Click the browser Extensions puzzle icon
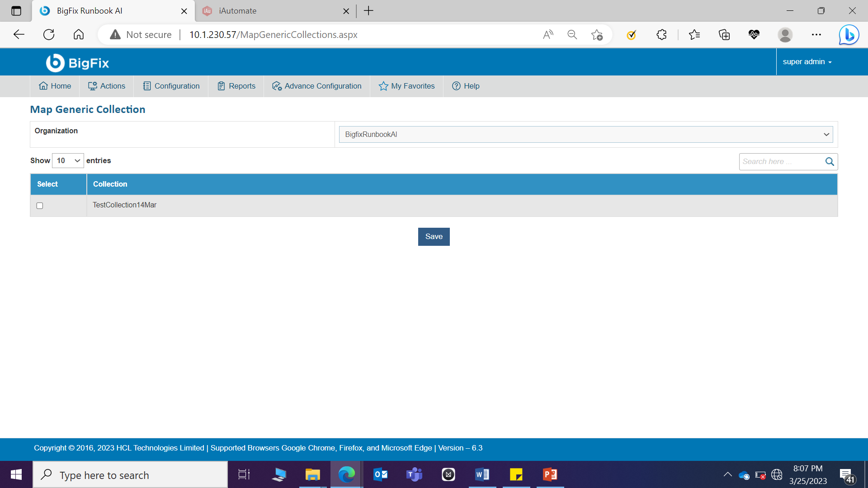The height and width of the screenshot is (488, 868). tap(661, 35)
